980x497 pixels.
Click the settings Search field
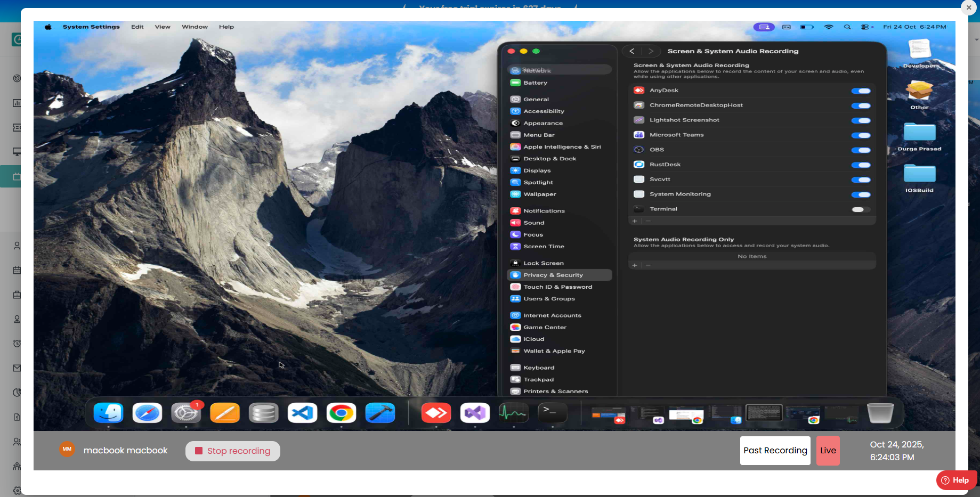[560, 70]
